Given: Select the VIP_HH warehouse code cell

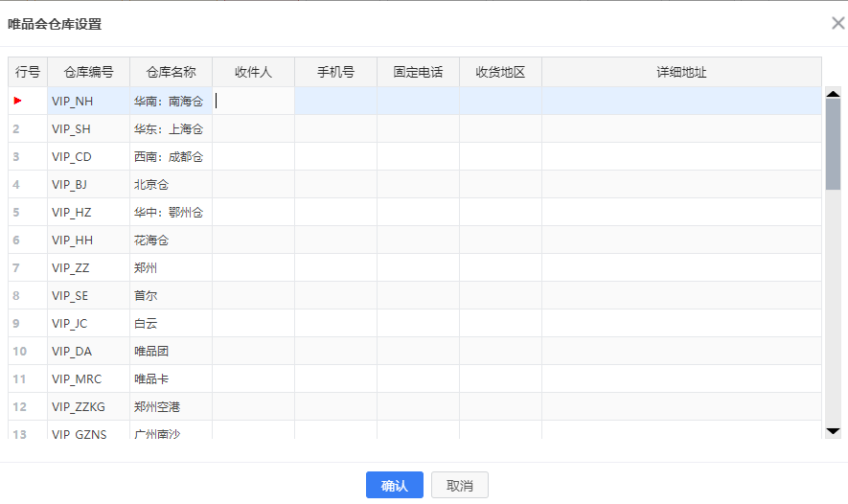Looking at the screenshot, I should (89, 241).
